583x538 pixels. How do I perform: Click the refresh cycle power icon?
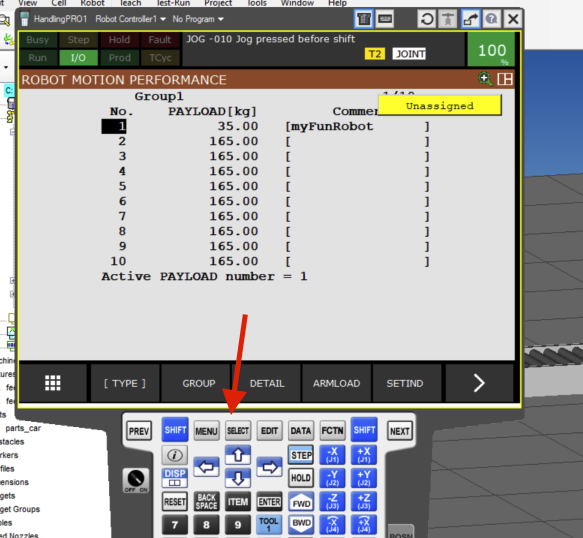pos(427,19)
